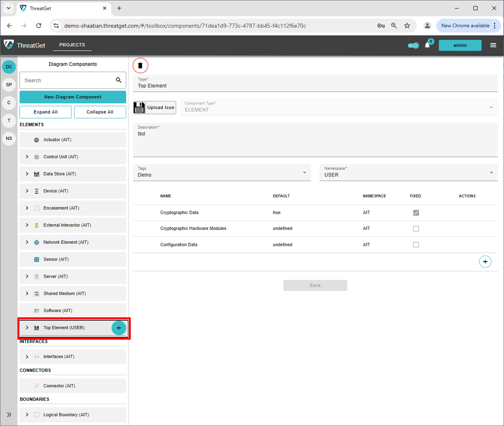Expand the Control Unit (AIT) tree node
The width and height of the screenshot is (504, 426).
(27, 157)
